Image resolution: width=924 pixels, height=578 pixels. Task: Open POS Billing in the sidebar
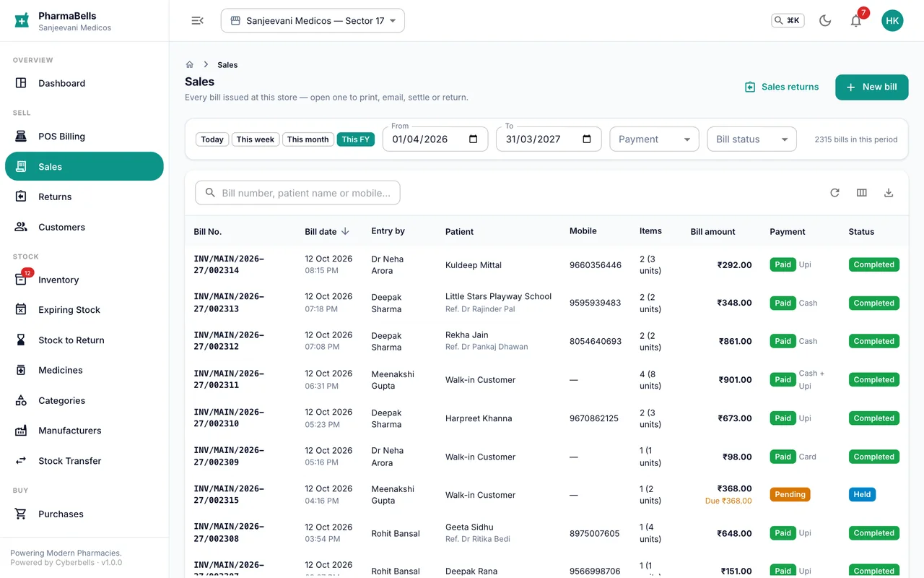click(84, 137)
